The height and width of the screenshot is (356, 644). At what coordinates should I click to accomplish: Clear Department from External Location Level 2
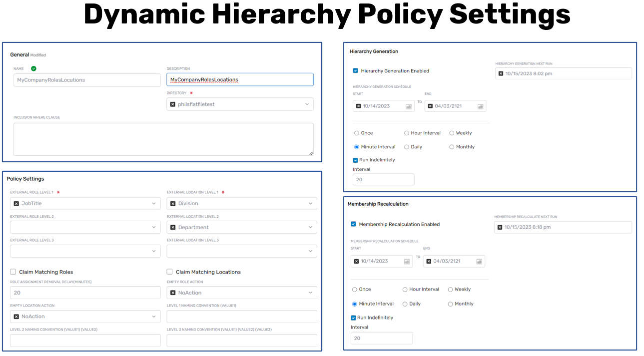point(173,227)
